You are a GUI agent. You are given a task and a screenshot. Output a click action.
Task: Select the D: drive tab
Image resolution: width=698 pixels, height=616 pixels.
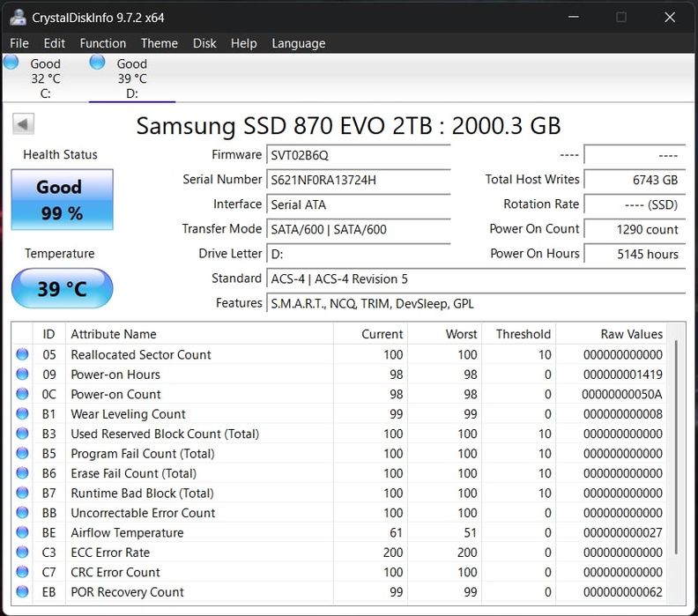[x=132, y=78]
